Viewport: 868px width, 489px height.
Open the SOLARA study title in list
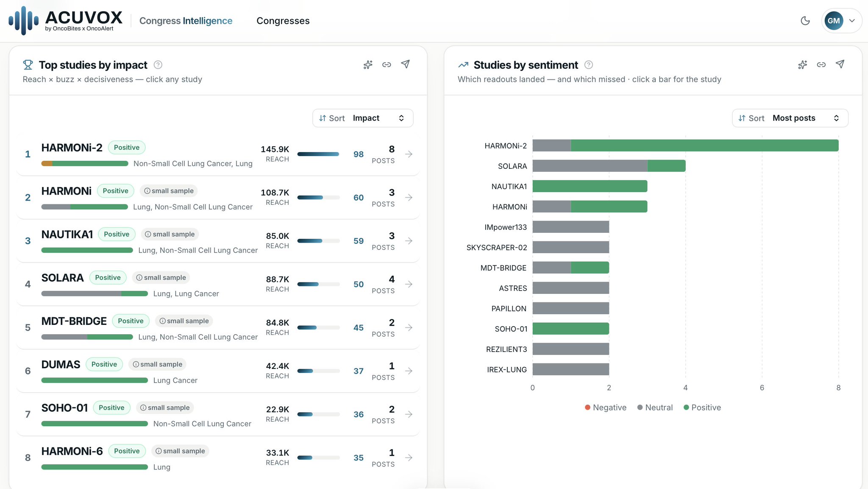(x=62, y=277)
